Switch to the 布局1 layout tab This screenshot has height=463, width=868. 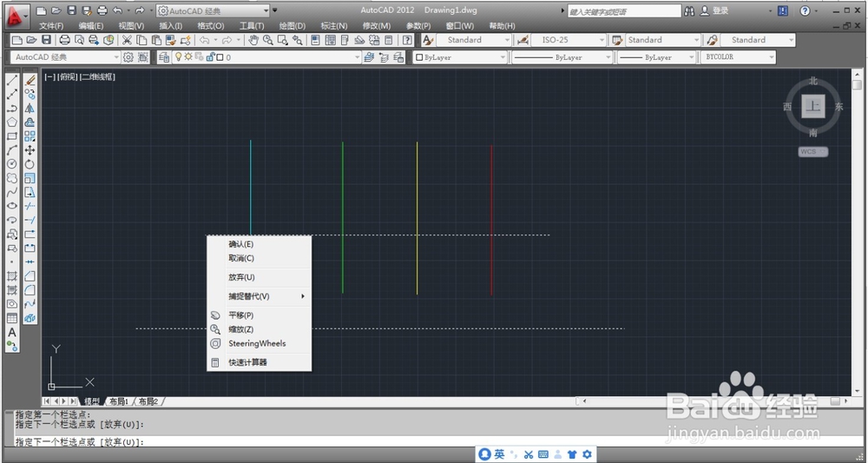pos(119,401)
